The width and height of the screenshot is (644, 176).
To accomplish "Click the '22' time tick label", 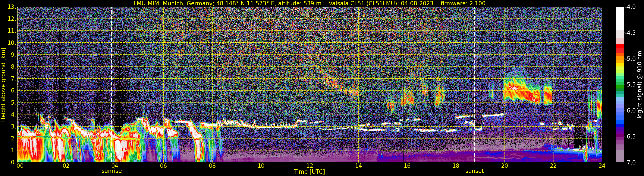I will tap(553, 166).
